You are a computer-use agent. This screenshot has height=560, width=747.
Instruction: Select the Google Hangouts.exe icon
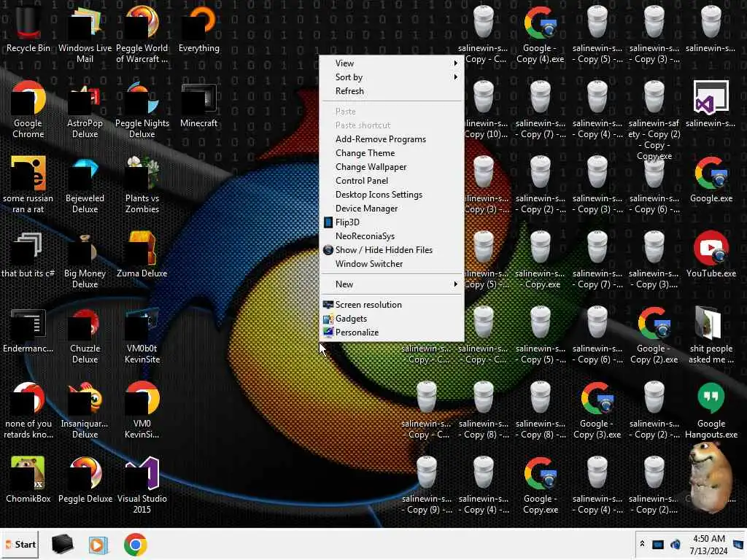click(711, 411)
